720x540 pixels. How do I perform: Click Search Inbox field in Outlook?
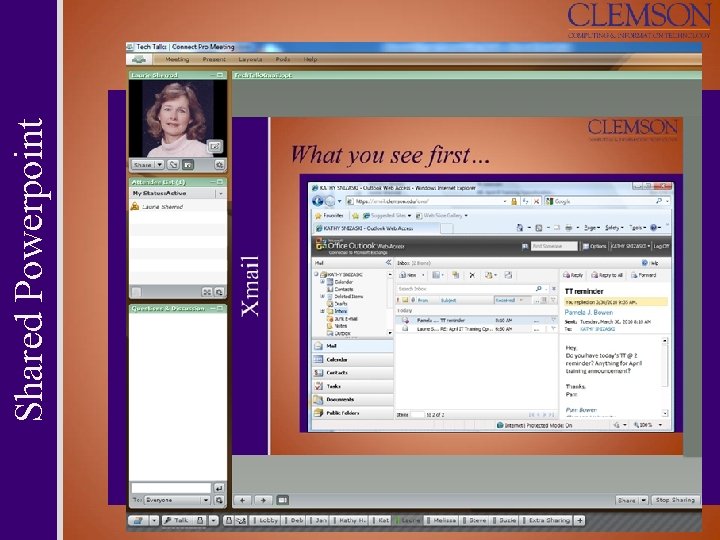[465, 288]
